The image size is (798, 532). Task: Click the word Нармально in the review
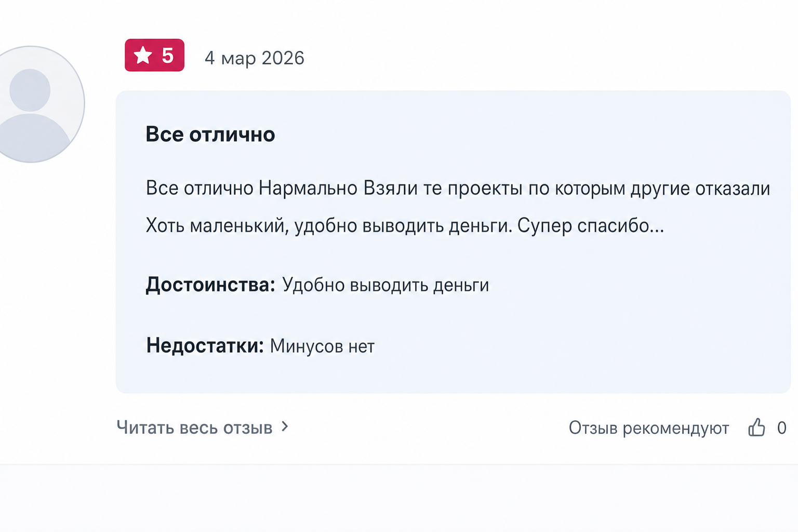click(308, 188)
